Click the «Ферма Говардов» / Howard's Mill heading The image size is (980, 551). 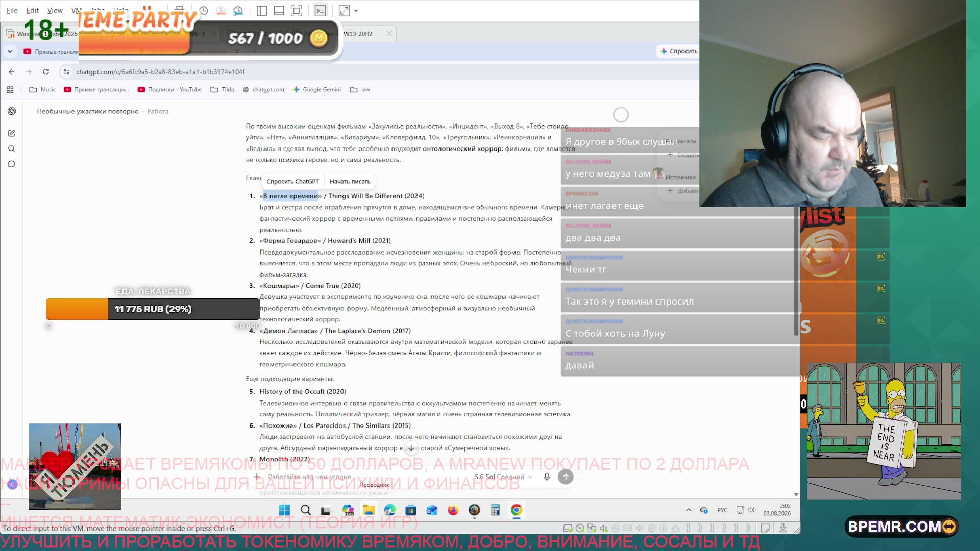click(x=325, y=241)
